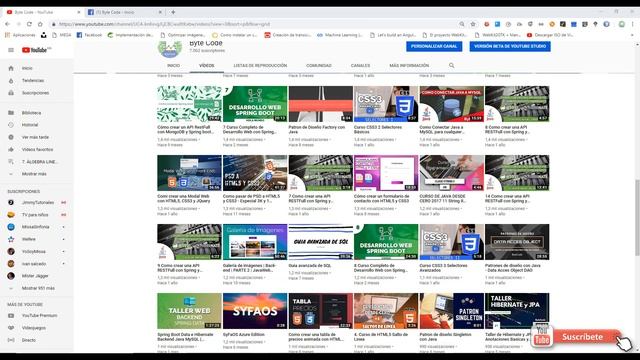
Task: Open the Chrome profile avatar icon
Action: [x=622, y=24]
